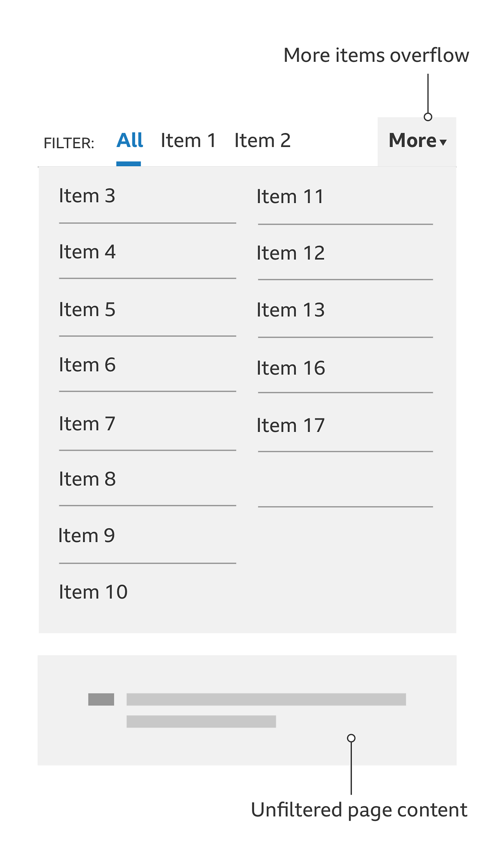Click the More dropdown arrow icon
This screenshot has height=868, width=491.
click(443, 143)
